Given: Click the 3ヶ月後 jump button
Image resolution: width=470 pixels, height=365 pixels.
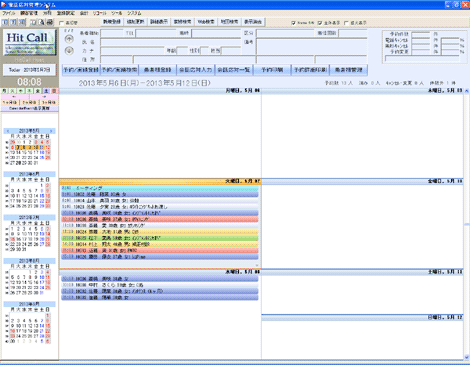Looking at the screenshot, I should tap(49, 102).
